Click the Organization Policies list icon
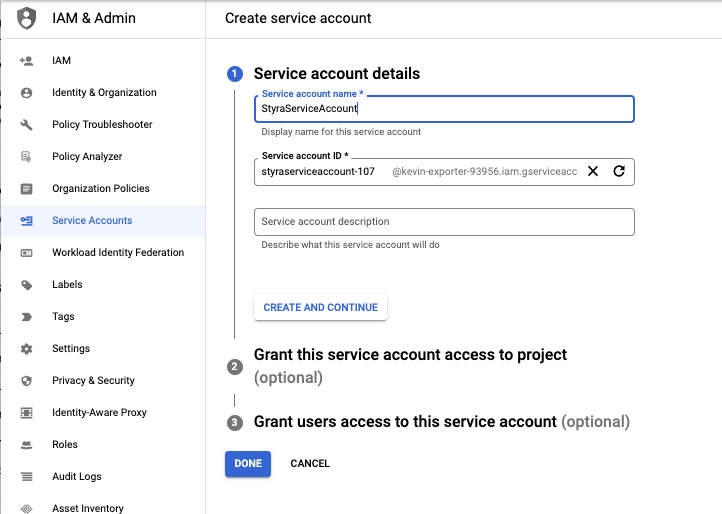Image resolution: width=722 pixels, height=514 pixels. 27,189
